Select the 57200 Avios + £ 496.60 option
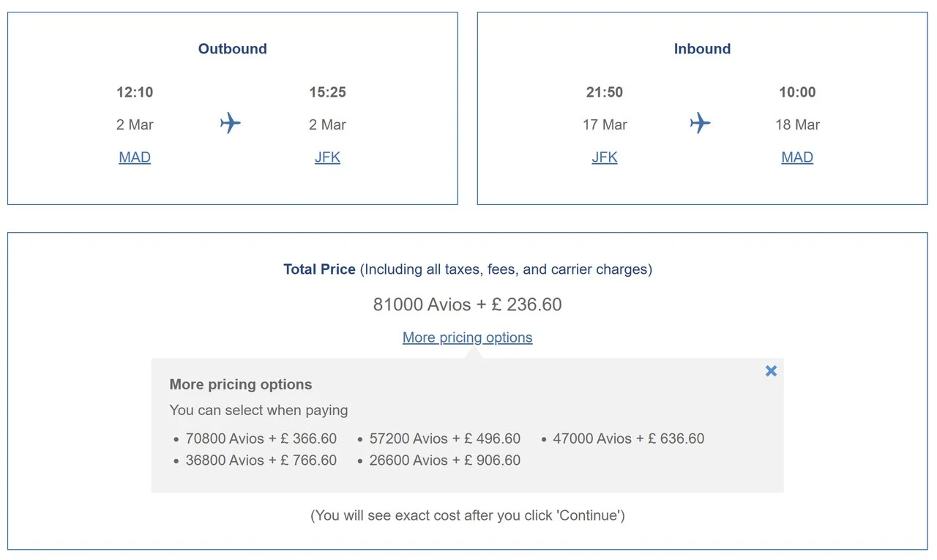The image size is (937, 560). coord(445,438)
